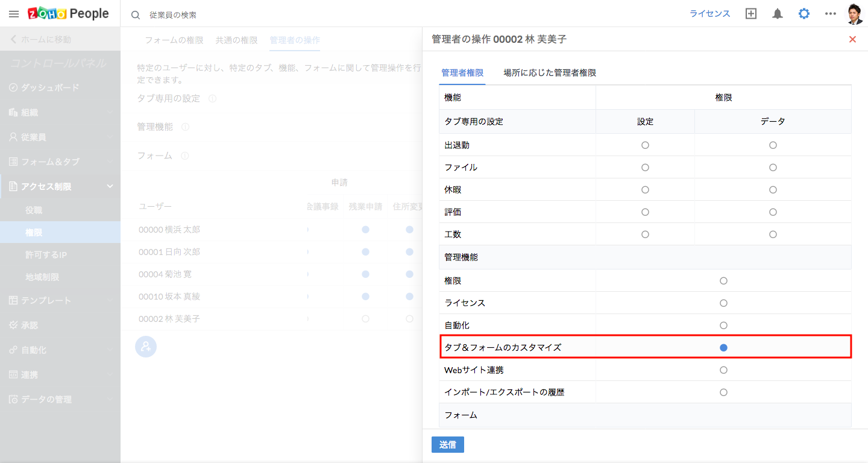
Task: Click the 送信 submit button
Action: click(x=447, y=445)
